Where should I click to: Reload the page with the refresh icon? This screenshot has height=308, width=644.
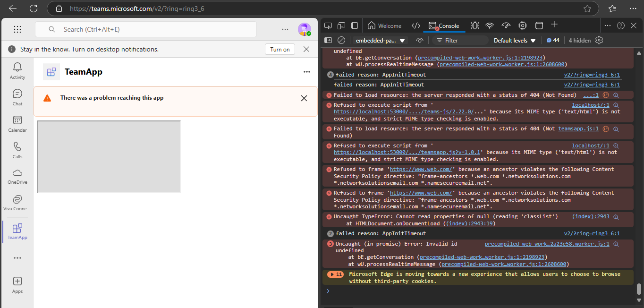tap(34, 9)
